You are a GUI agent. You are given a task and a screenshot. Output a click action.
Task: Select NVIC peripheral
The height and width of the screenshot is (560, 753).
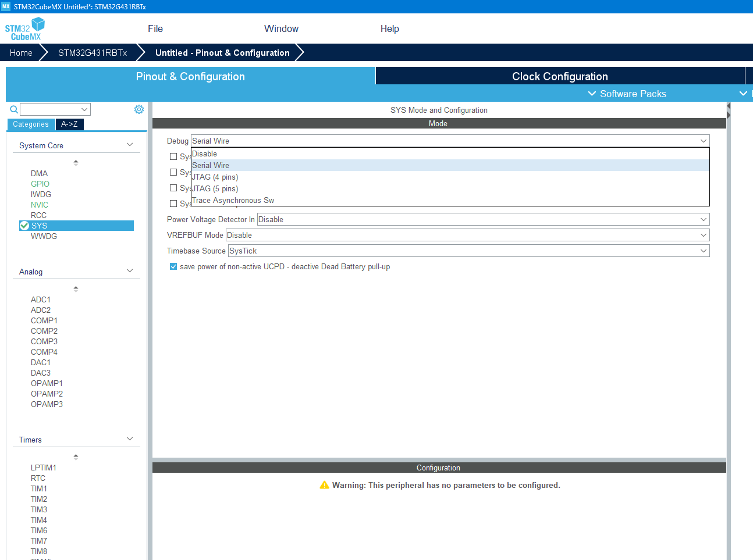(x=40, y=205)
